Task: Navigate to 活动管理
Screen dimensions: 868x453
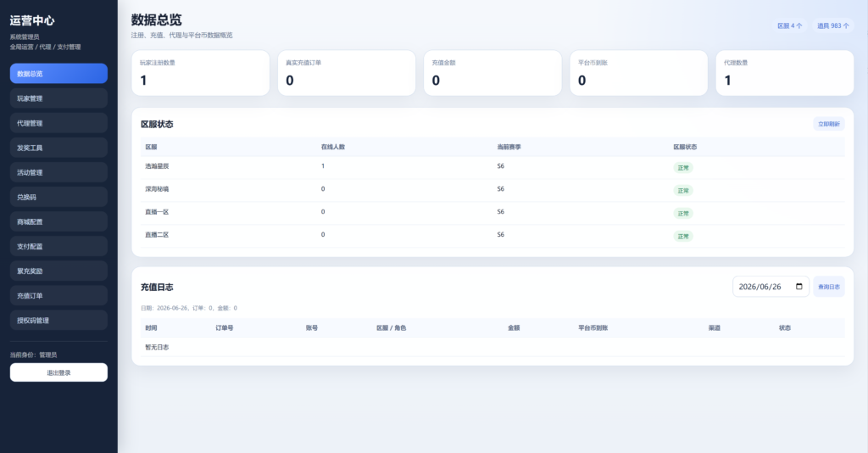Action: pyautogui.click(x=58, y=172)
